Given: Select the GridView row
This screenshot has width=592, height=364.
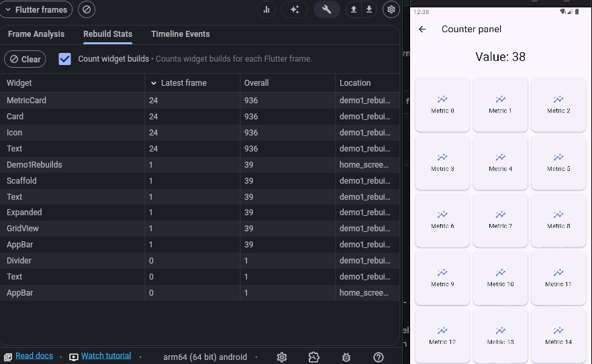Looking at the screenshot, I should pyautogui.click(x=200, y=229).
